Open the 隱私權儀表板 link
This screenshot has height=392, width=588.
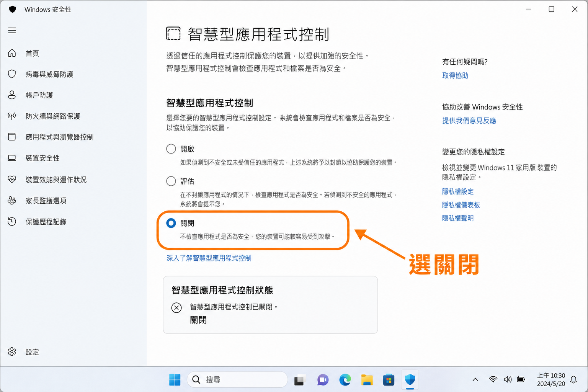coord(461,205)
